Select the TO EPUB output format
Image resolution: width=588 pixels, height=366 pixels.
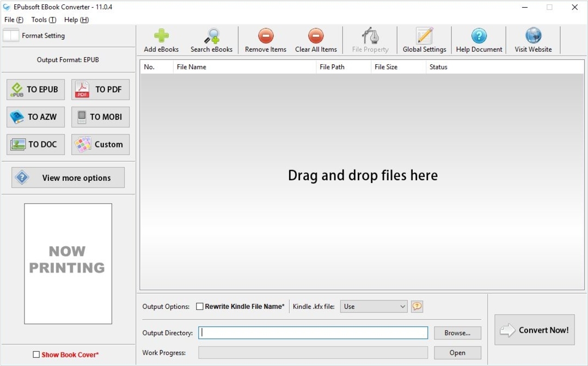tap(35, 90)
